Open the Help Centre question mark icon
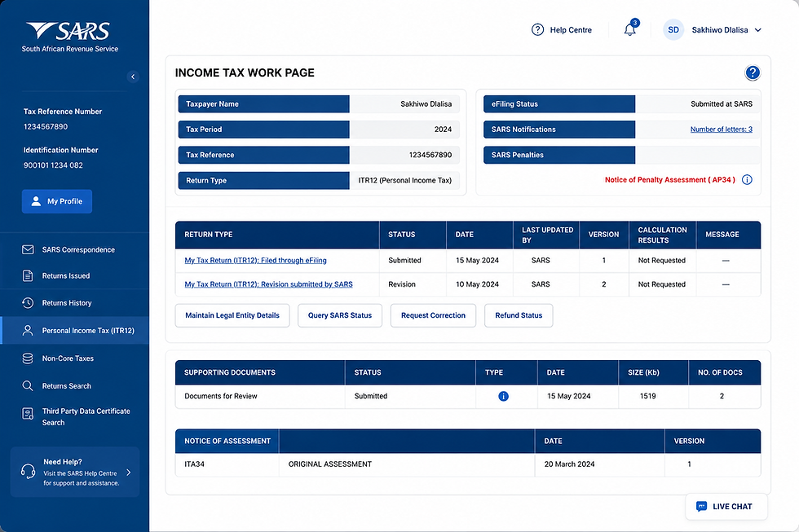This screenshot has height=532, width=799. pyautogui.click(x=537, y=30)
